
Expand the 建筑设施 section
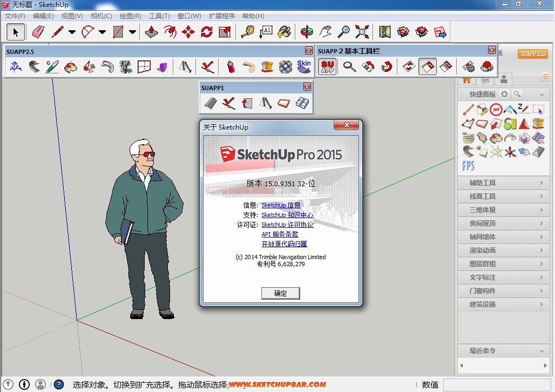[x=503, y=304]
